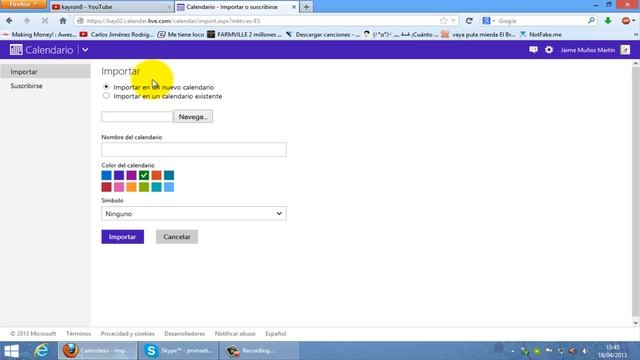
Task: Open the settings gear icon
Action: [x=549, y=50]
